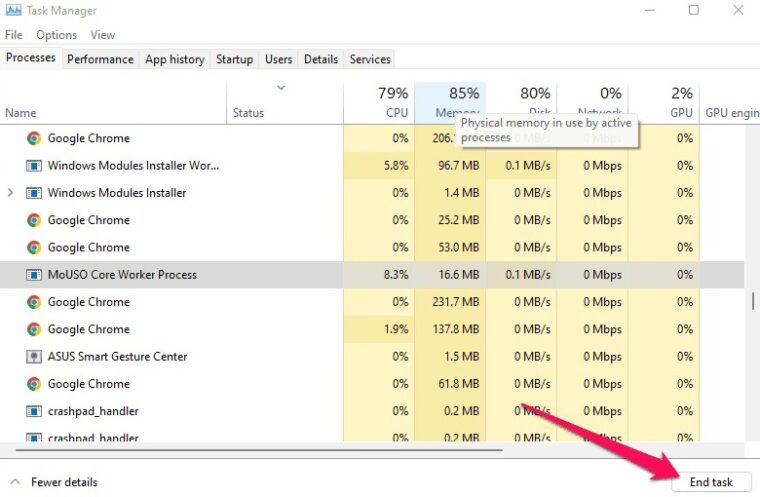The image size is (760, 497).
Task: Select the ASUS Smart Gesture Center row name
Action: [117, 357]
